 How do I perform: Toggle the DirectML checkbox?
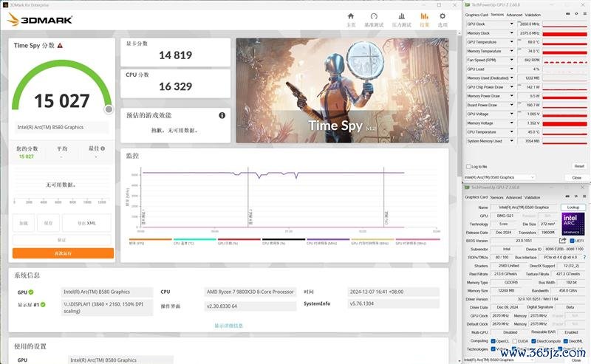pos(566,341)
